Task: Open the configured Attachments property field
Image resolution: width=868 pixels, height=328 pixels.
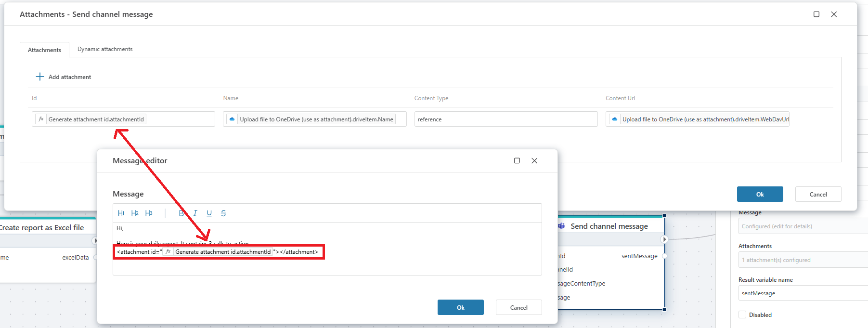Action: pos(803,260)
